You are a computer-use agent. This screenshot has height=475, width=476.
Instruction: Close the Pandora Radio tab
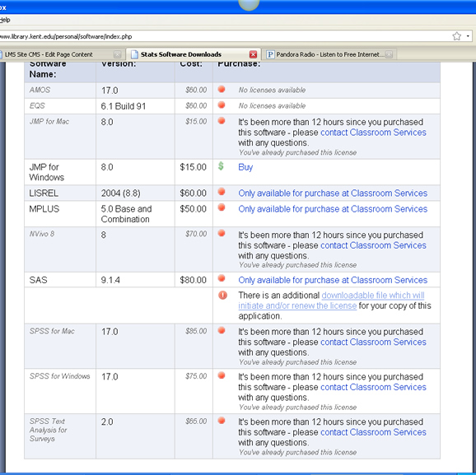coord(389,54)
